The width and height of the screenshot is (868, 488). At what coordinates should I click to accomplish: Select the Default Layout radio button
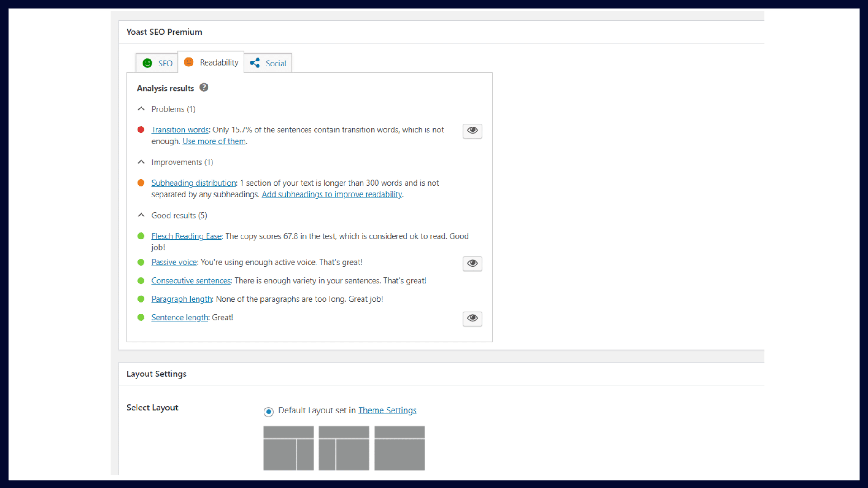point(269,412)
